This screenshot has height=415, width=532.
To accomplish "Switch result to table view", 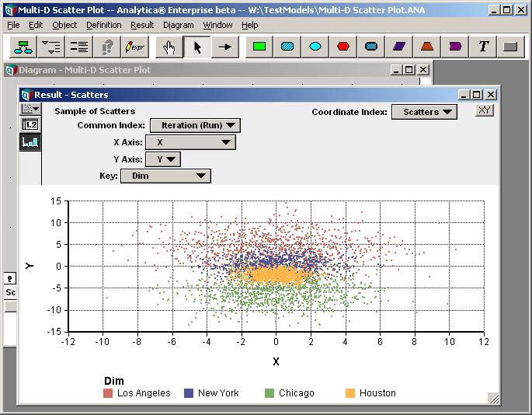I will pyautogui.click(x=30, y=124).
